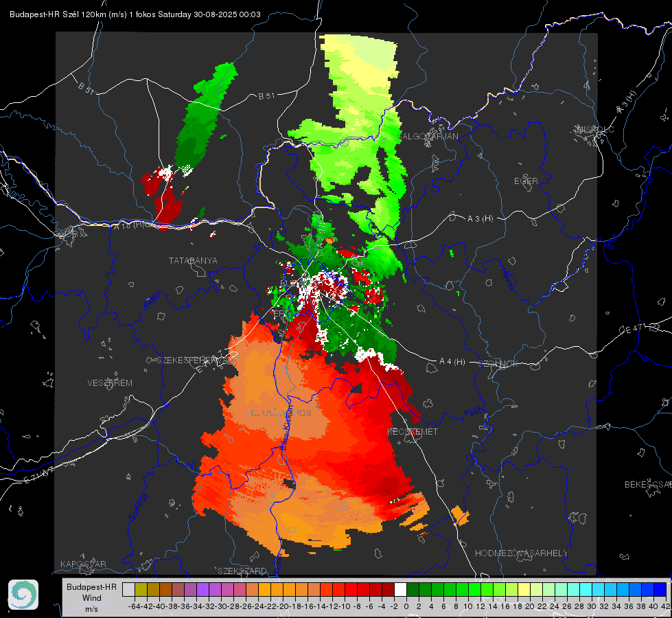This screenshot has width=672, height=618.
Task: Pick the white legend swatch between -2 and 0
Action: [400, 589]
